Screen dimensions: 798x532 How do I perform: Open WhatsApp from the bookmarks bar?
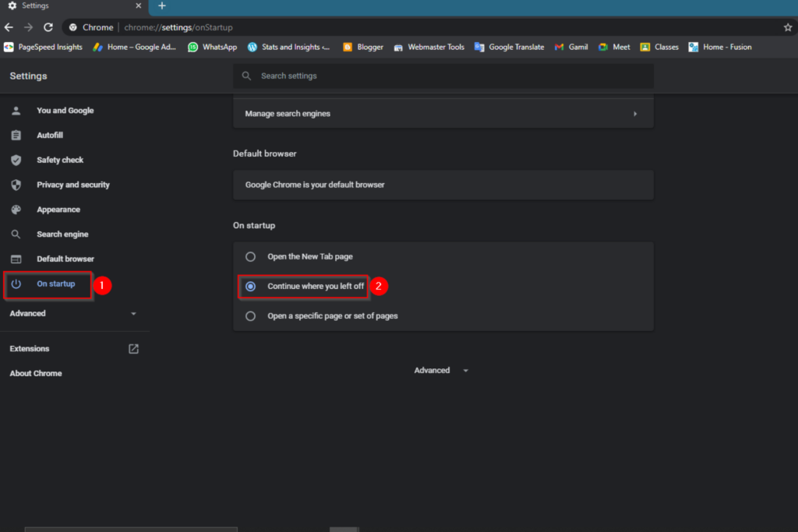[x=211, y=47]
